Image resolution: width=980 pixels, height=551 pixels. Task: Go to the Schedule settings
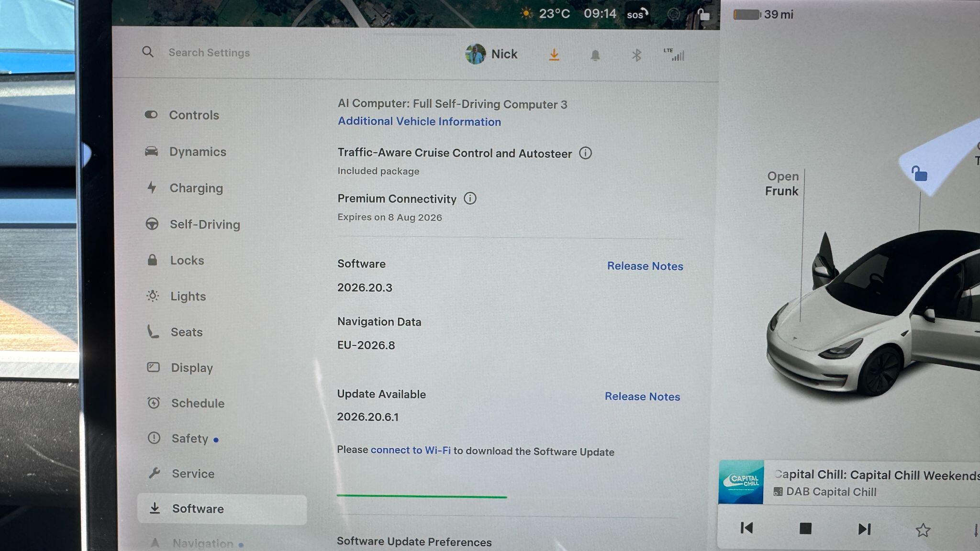[x=186, y=403]
